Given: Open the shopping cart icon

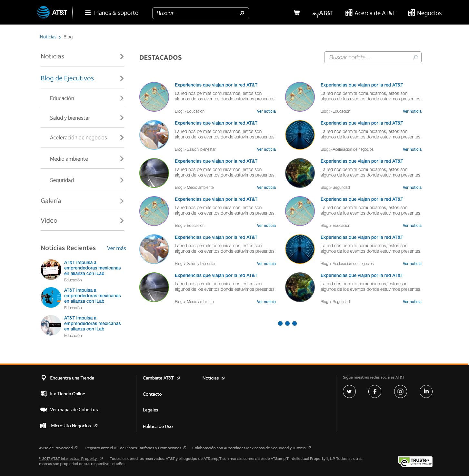Looking at the screenshot, I should pos(296,13).
